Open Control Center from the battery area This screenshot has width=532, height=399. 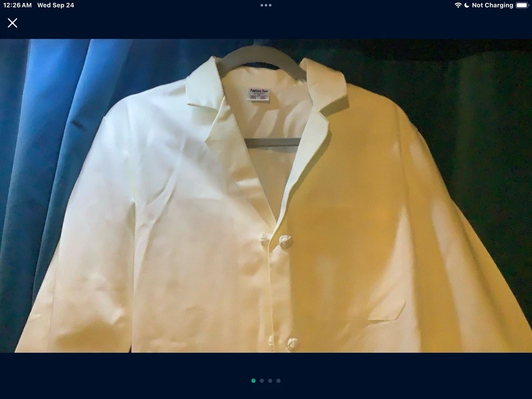(x=520, y=5)
